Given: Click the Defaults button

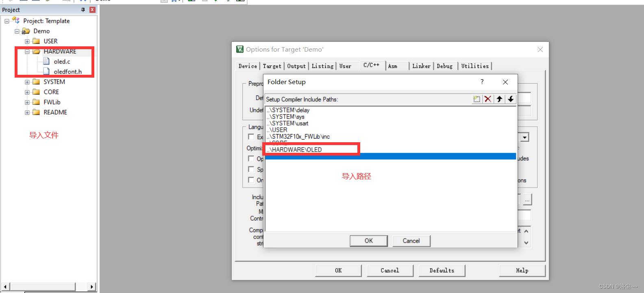Looking at the screenshot, I should pos(442,271).
